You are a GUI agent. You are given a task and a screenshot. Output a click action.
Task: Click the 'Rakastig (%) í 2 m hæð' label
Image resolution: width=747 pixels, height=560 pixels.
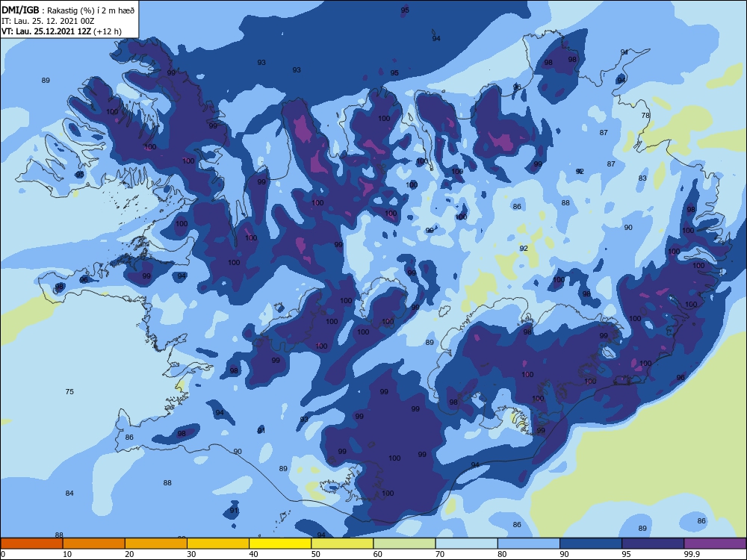(91, 10)
